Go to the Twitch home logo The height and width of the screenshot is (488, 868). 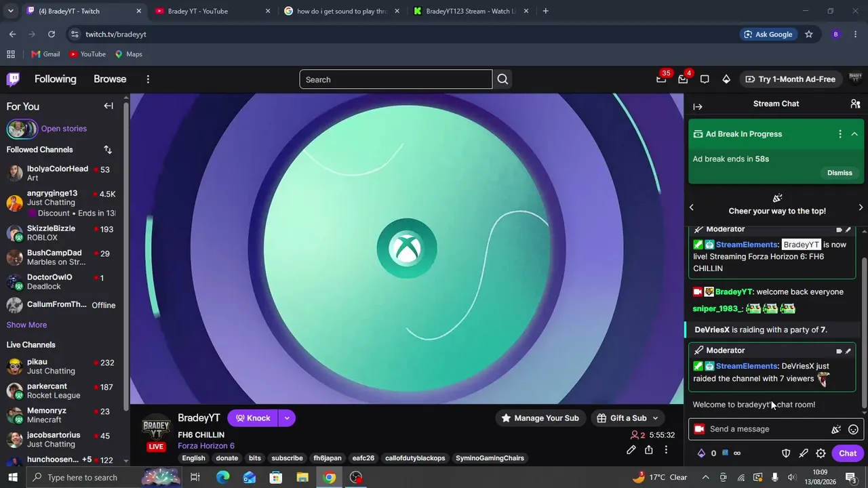coord(13,79)
